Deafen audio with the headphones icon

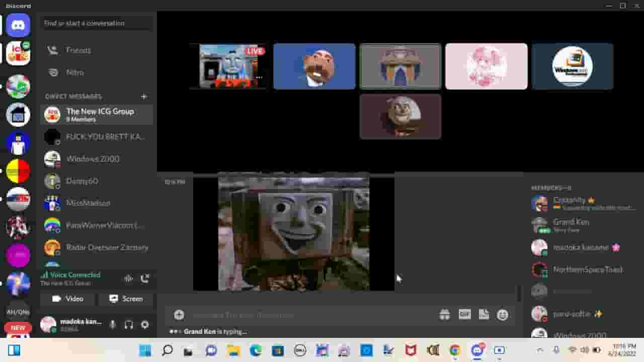pyautogui.click(x=129, y=325)
